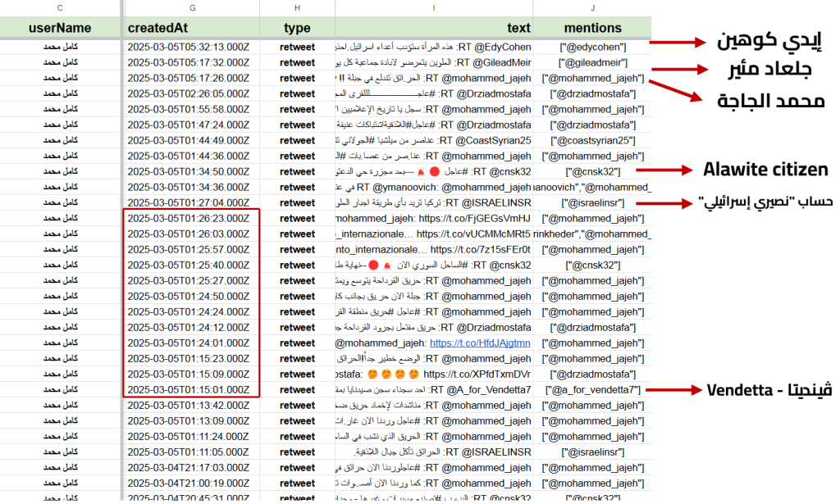Image resolution: width=840 pixels, height=504 pixels.
Task: Select the type header cell
Action: 297,28
